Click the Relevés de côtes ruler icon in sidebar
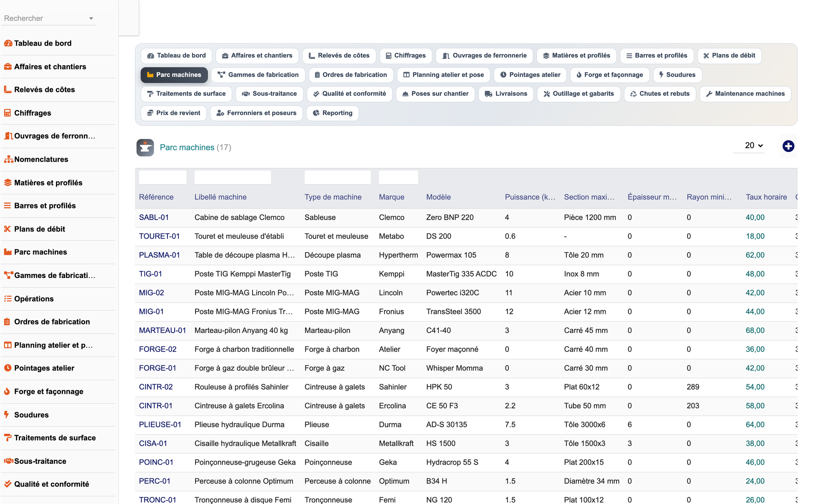This screenshot has width=815, height=504. [8, 90]
